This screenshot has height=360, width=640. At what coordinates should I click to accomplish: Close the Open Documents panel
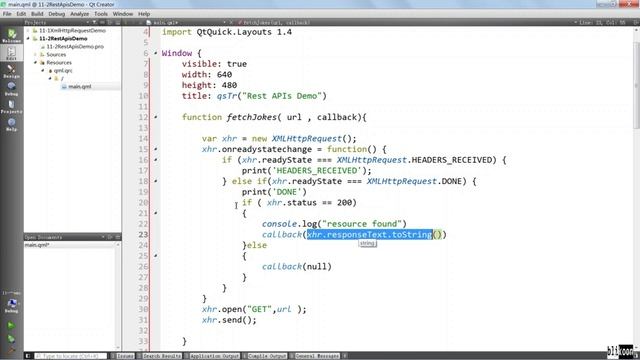click(118, 237)
